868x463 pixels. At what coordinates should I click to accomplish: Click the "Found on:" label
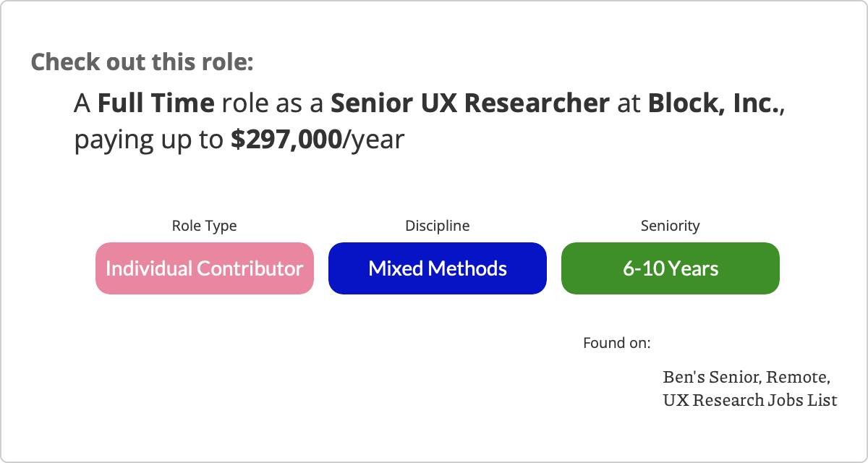pyautogui.click(x=616, y=342)
